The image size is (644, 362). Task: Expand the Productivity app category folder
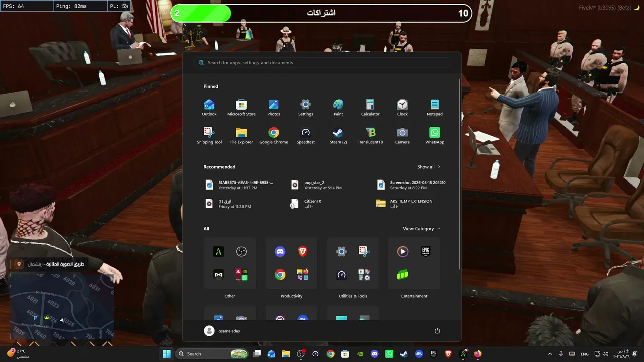coord(291,263)
